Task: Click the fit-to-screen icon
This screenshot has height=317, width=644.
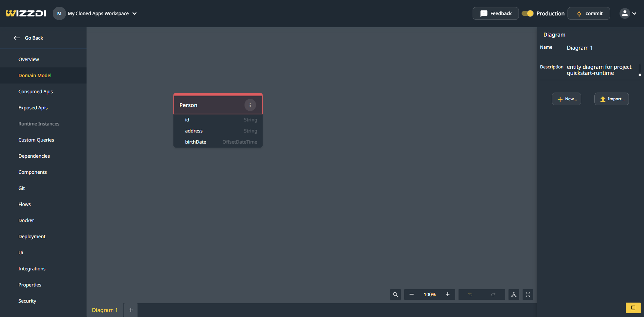Action: click(x=528, y=295)
